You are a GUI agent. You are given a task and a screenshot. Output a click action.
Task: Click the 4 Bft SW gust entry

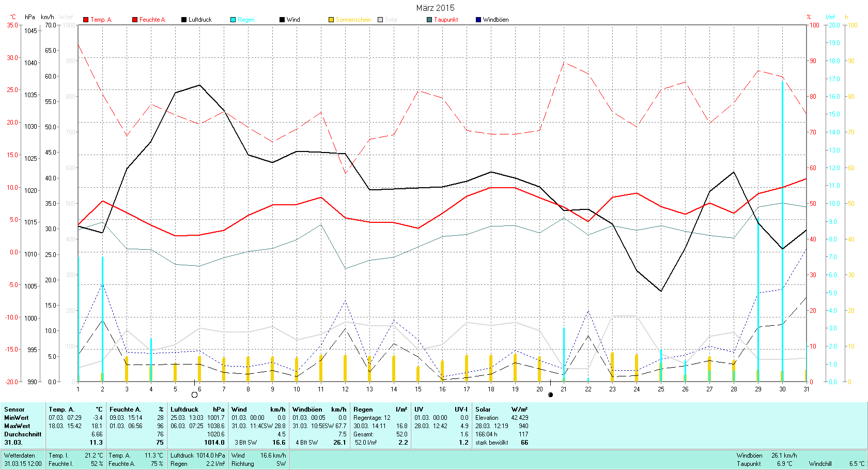[x=307, y=443]
